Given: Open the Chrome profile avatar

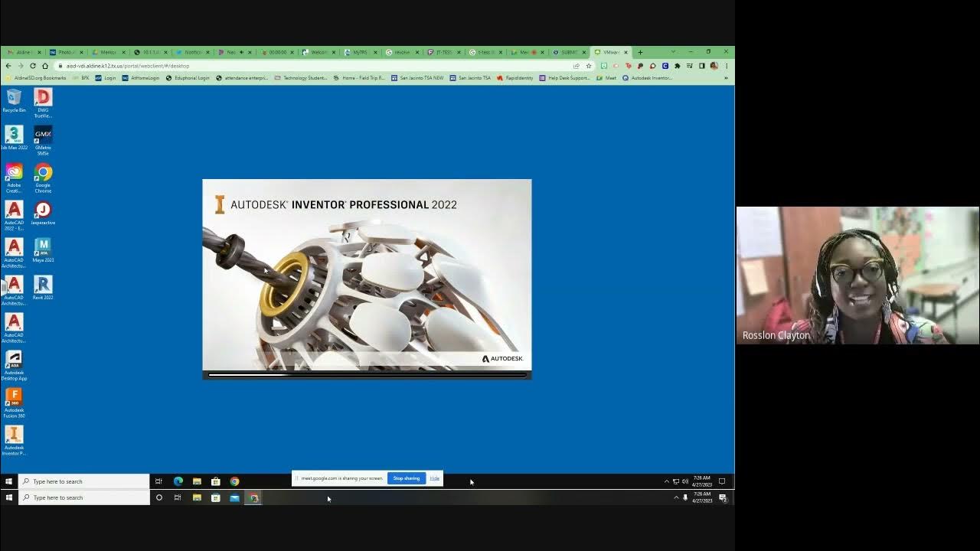Looking at the screenshot, I should 714,66.
